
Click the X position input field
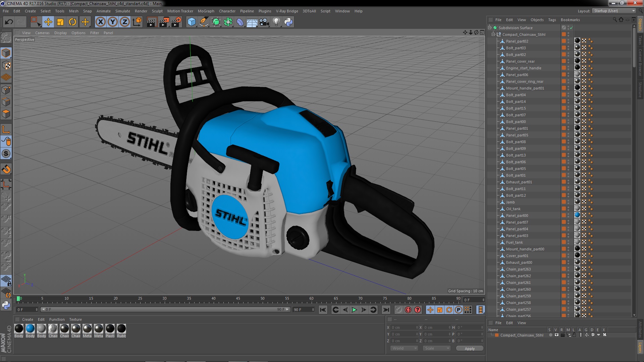point(404,327)
